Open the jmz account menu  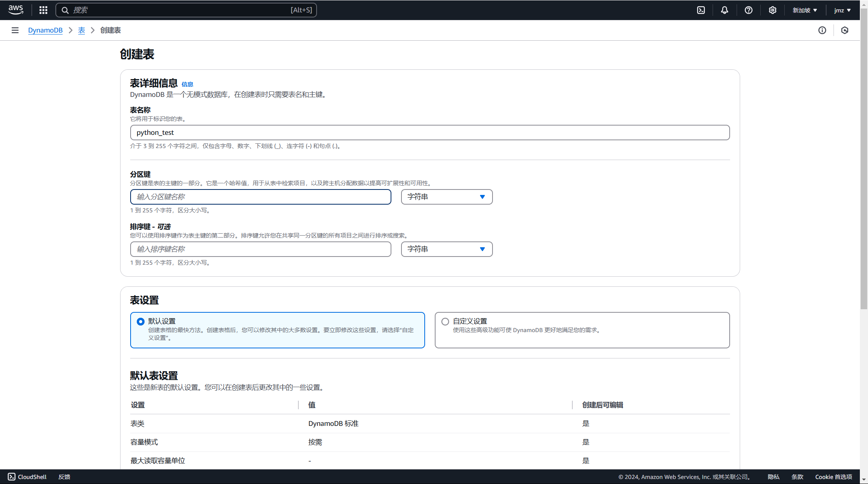842,10
